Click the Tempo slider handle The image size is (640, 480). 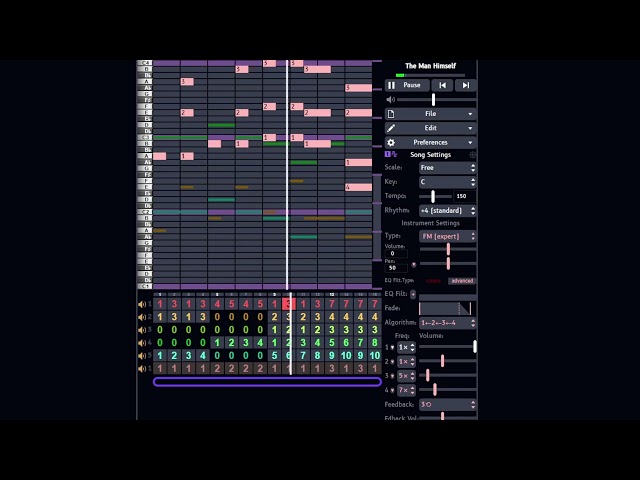point(433,196)
